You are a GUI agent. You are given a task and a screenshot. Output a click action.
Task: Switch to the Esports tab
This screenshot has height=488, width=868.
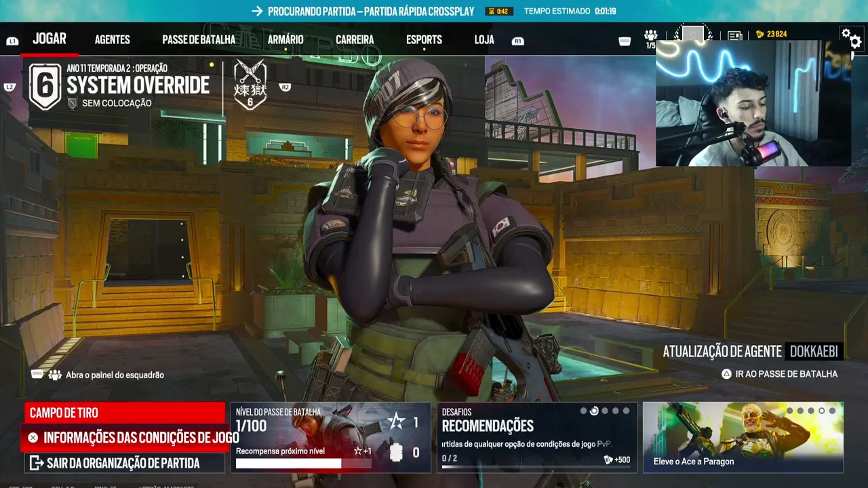pyautogui.click(x=424, y=40)
